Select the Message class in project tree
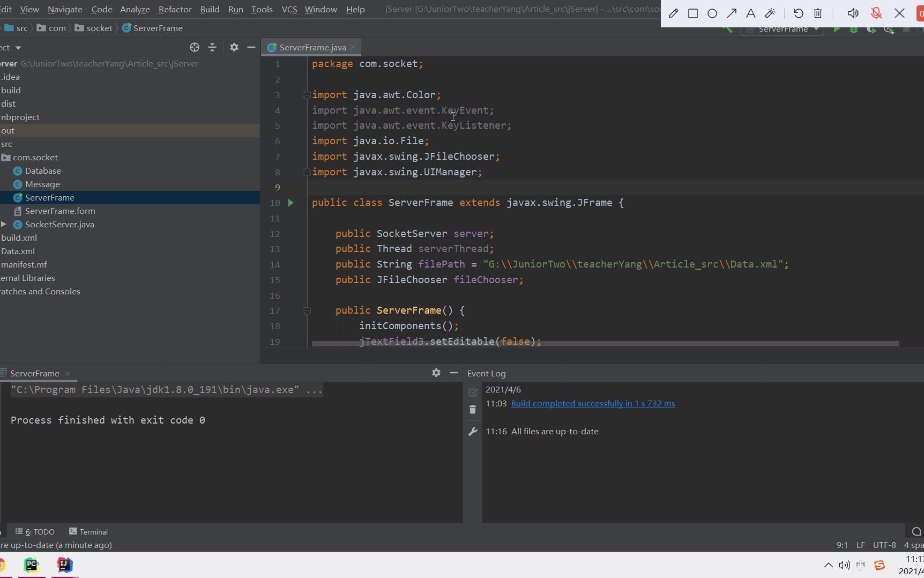 [42, 184]
